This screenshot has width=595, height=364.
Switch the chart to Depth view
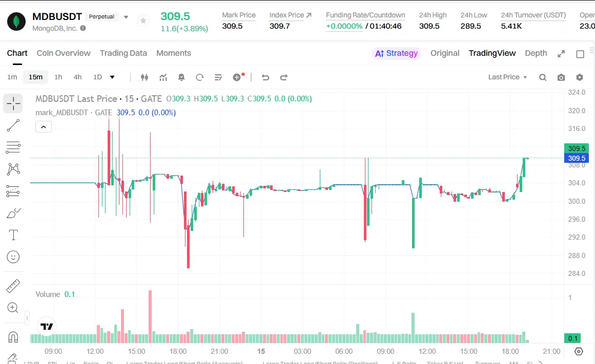(x=536, y=53)
